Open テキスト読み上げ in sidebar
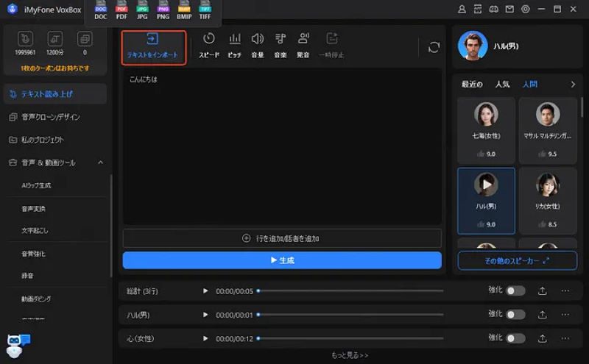The width and height of the screenshot is (589, 364). (55, 94)
